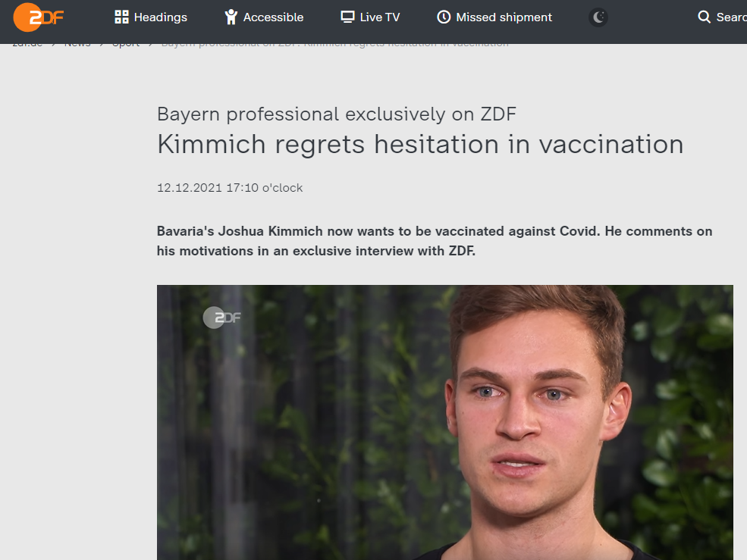The width and height of the screenshot is (747, 560).
Task: Click the Search text in the header
Action: [x=731, y=17]
